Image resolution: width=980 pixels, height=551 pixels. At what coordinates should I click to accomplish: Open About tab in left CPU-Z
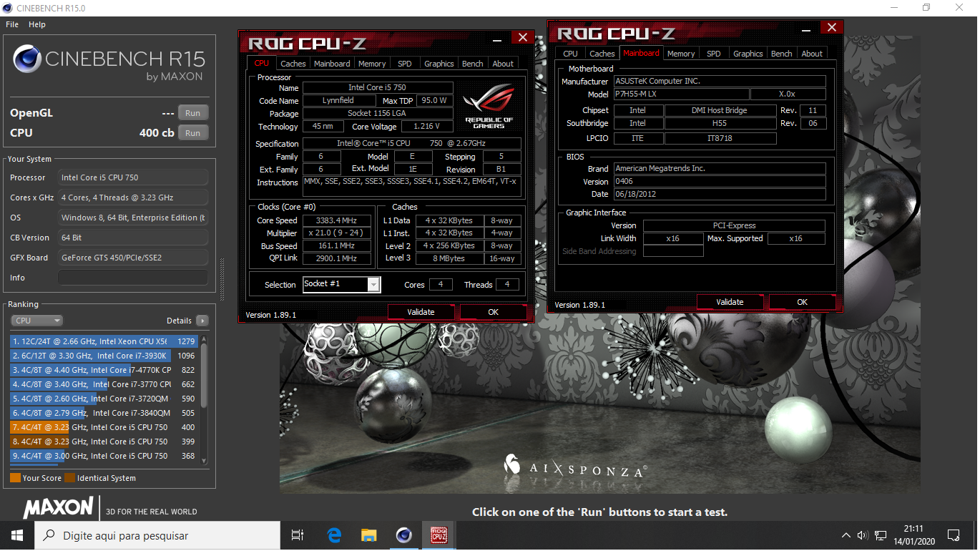pyautogui.click(x=503, y=64)
